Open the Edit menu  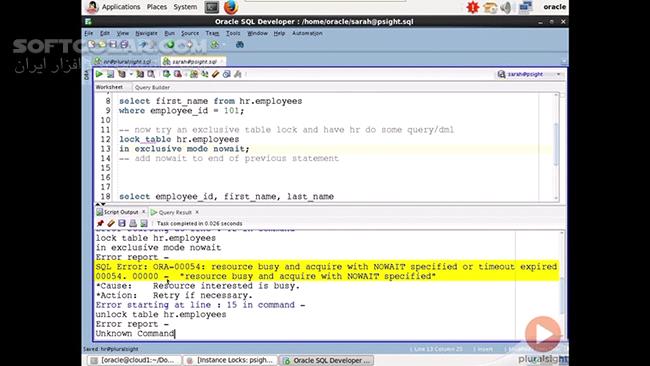105,33
